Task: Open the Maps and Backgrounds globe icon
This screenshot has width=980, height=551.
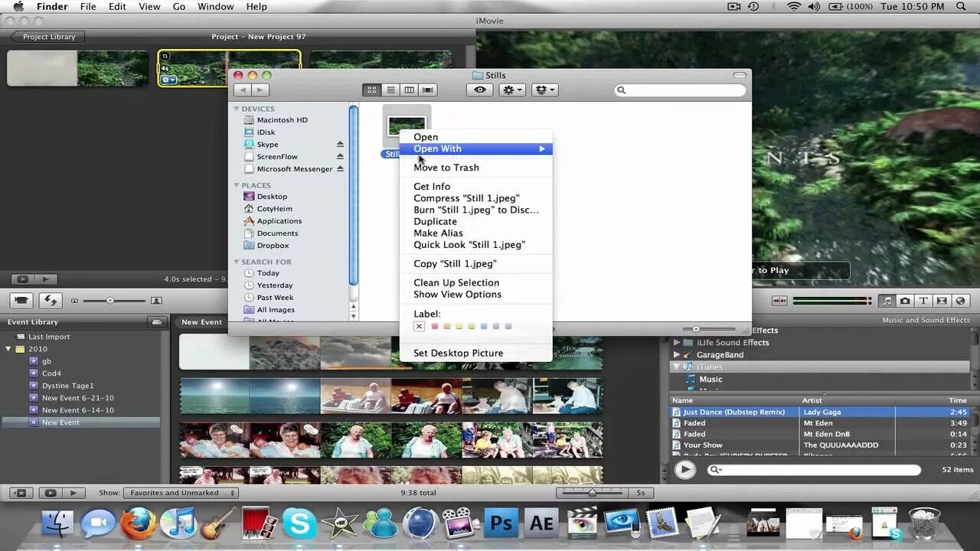Action: tap(961, 302)
